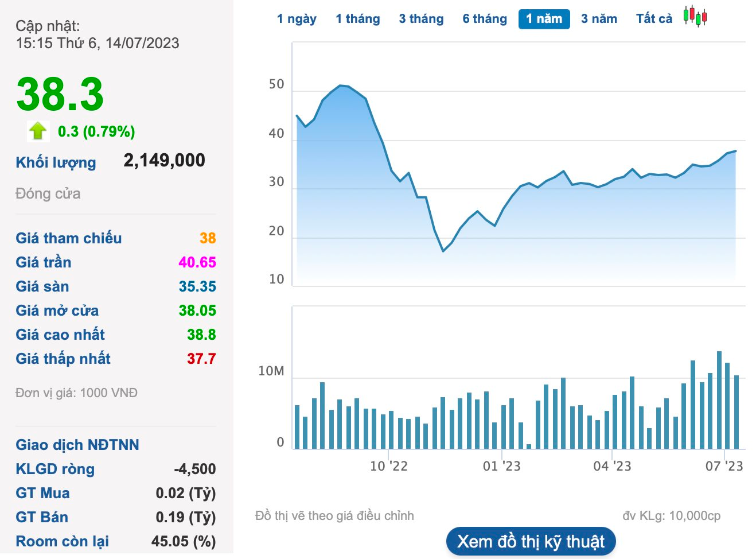Click the 01 '23 x-axis label
This screenshot has height=559, width=756.
coord(501,466)
